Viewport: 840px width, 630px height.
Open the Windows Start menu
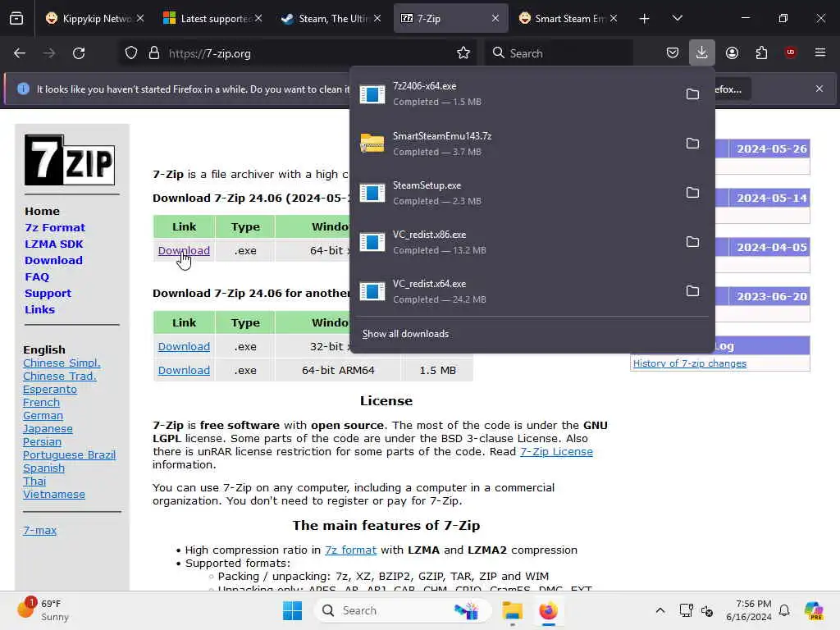pyautogui.click(x=293, y=610)
